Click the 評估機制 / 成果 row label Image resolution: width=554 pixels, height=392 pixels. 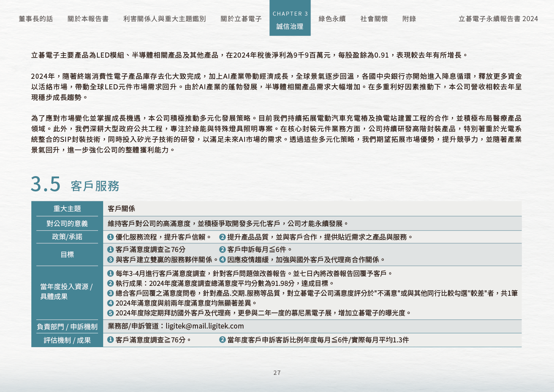click(67, 340)
